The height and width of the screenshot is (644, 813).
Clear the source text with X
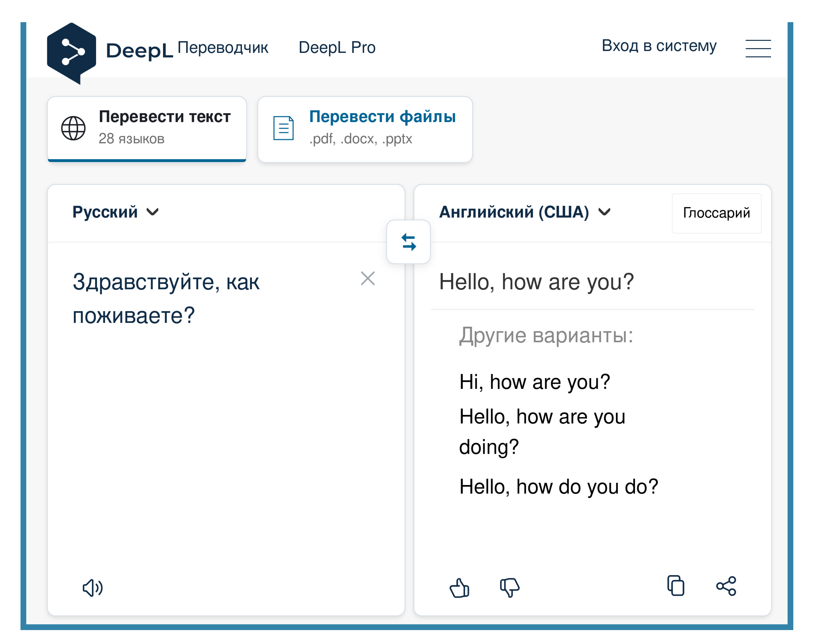click(x=368, y=279)
